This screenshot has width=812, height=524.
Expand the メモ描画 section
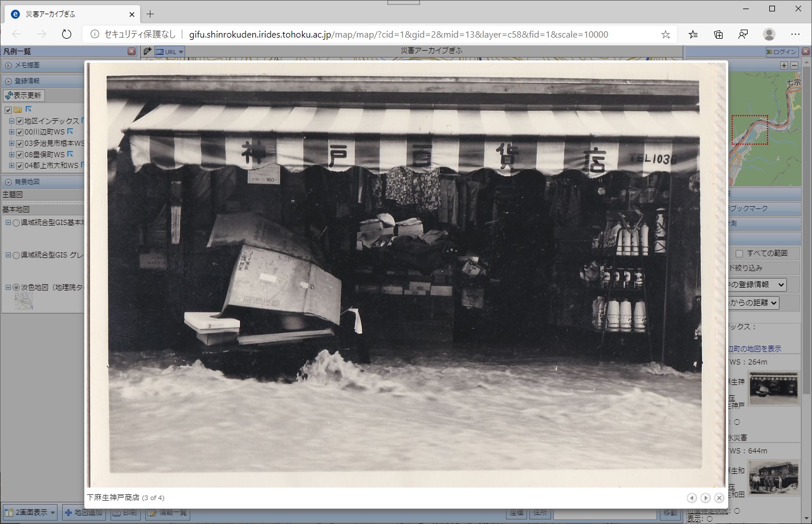pyautogui.click(x=9, y=65)
